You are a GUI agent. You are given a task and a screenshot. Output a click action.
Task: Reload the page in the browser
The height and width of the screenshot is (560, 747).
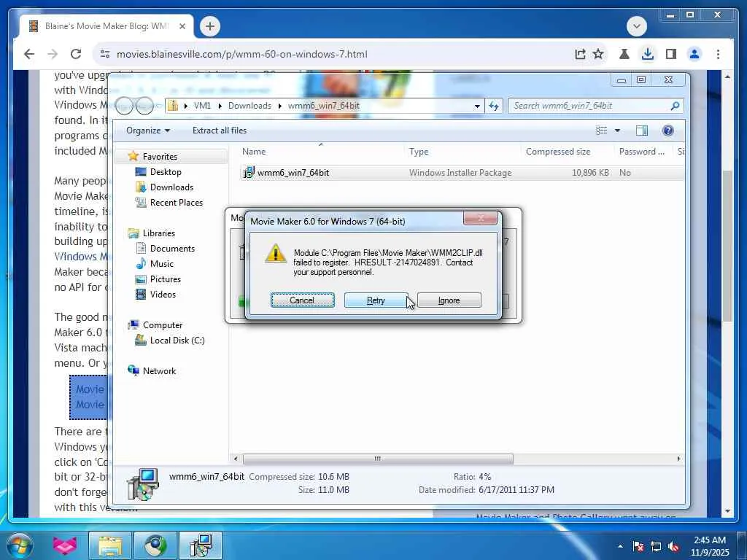[x=76, y=54]
